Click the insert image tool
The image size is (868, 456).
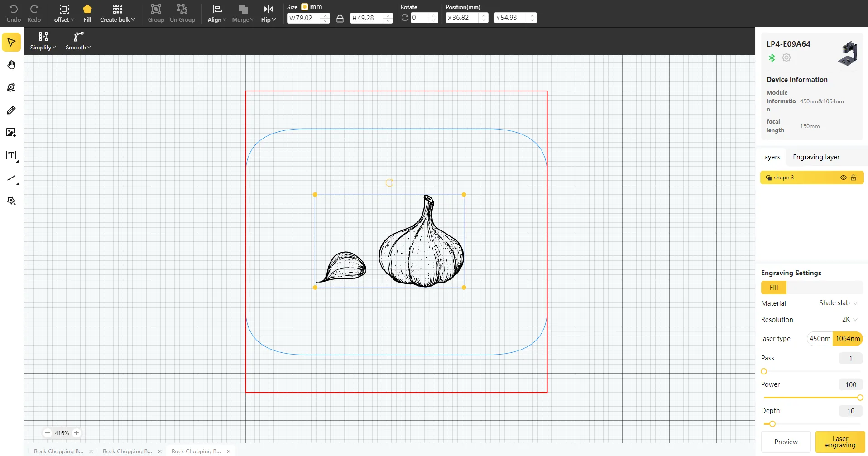click(x=11, y=133)
